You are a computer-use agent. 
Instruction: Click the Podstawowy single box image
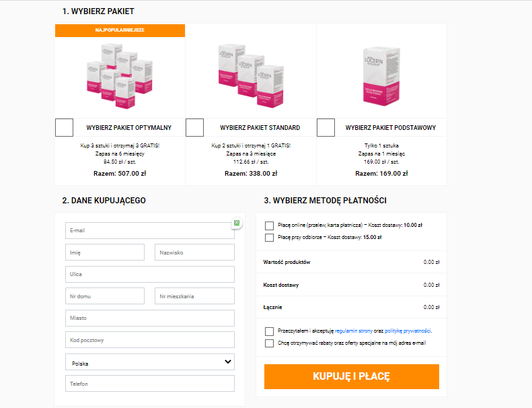(381, 74)
